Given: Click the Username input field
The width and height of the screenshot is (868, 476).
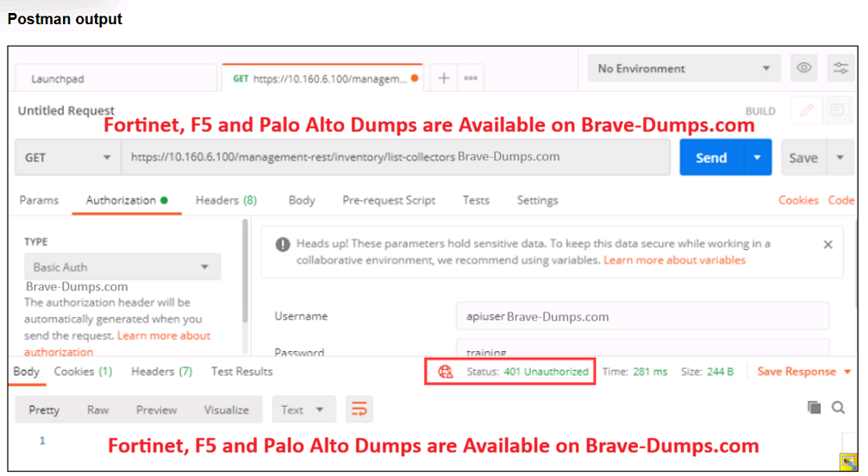Looking at the screenshot, I should pos(642,316).
